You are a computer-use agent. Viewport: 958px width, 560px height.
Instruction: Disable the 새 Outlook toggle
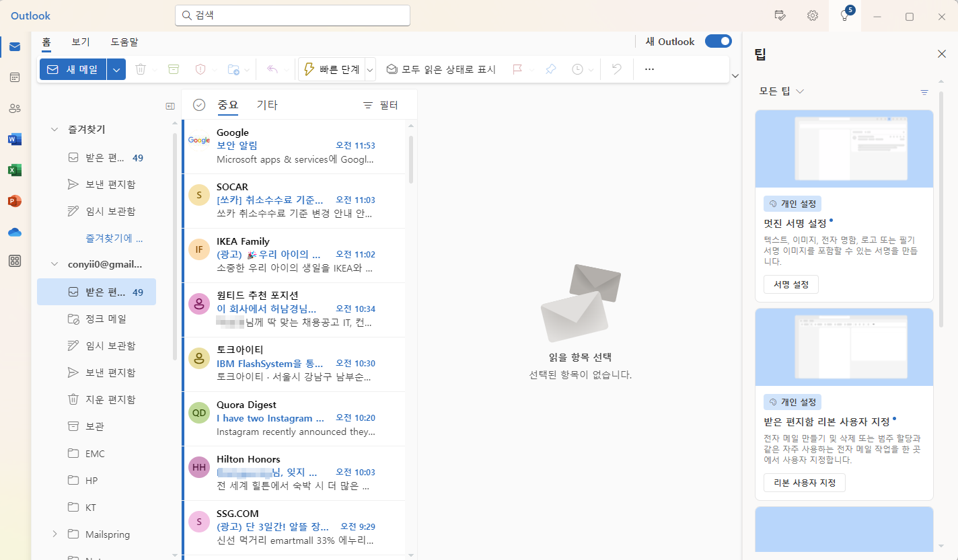pos(718,41)
